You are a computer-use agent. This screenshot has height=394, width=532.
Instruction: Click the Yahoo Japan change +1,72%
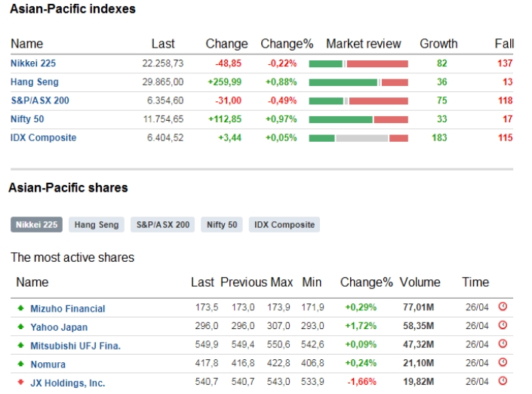[361, 326]
